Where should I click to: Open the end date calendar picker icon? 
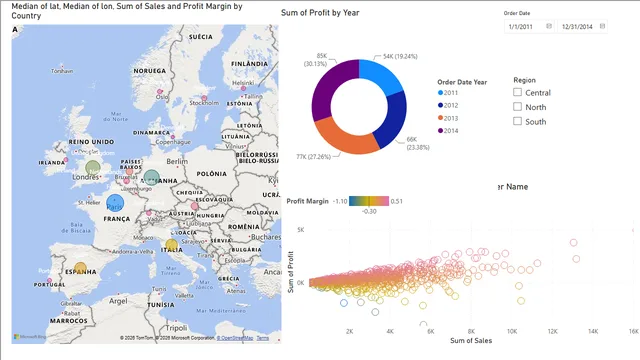[602, 26]
